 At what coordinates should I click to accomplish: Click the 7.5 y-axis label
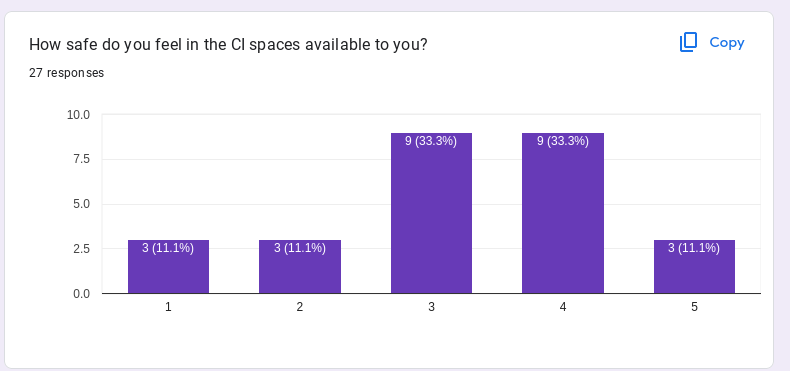(x=81, y=159)
